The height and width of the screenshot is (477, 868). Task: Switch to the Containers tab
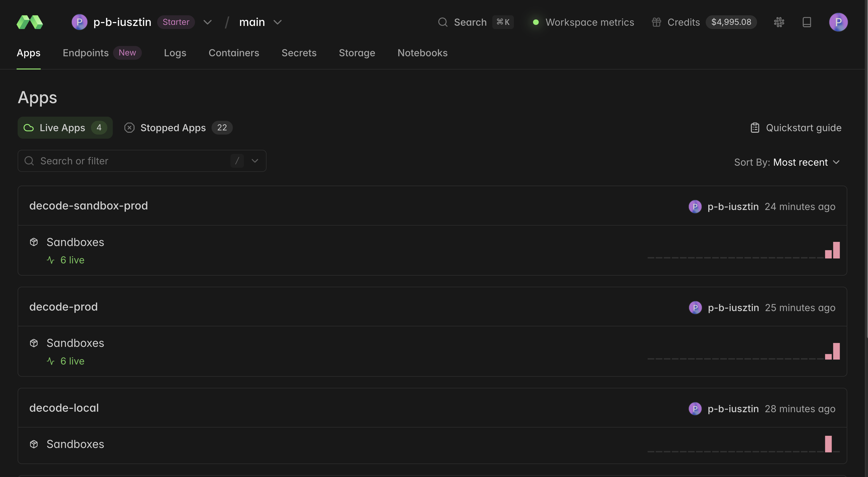(234, 53)
